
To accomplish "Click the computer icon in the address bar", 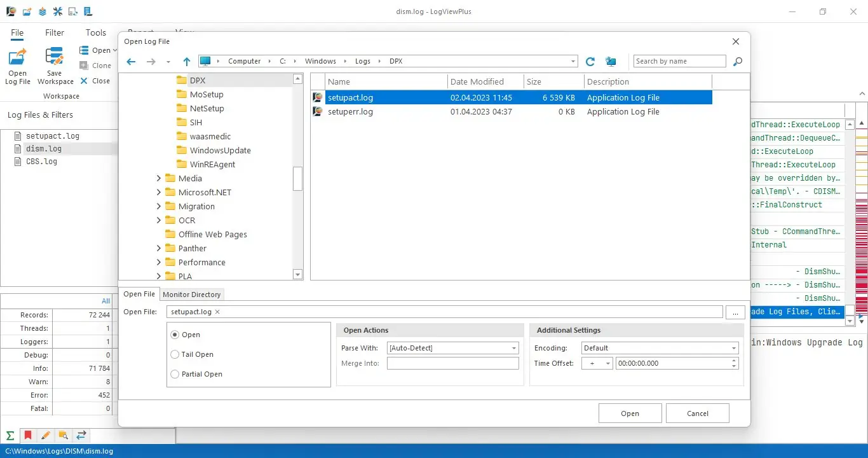I will tap(205, 61).
